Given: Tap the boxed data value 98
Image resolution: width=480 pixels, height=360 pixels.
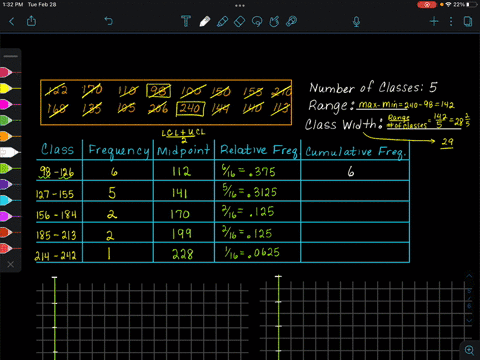Looking at the screenshot, I should (x=159, y=90).
